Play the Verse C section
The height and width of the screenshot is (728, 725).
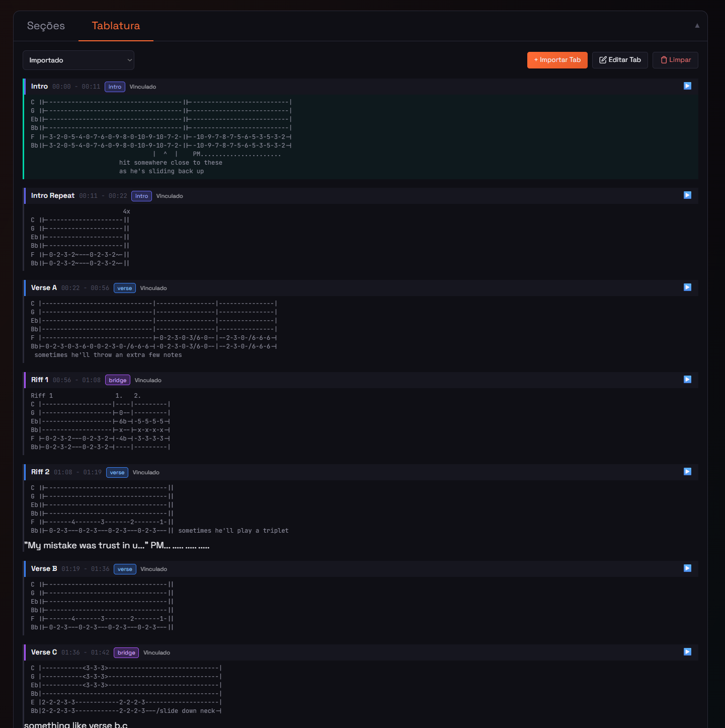(687, 652)
